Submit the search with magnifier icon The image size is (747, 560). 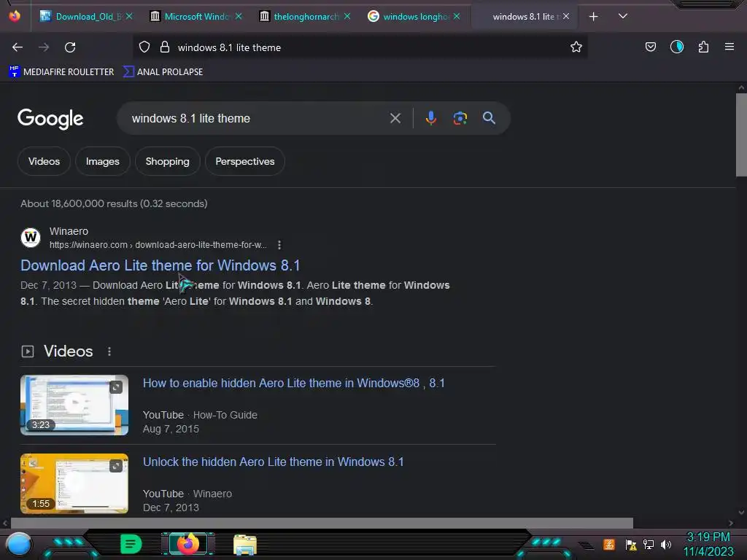click(x=489, y=118)
